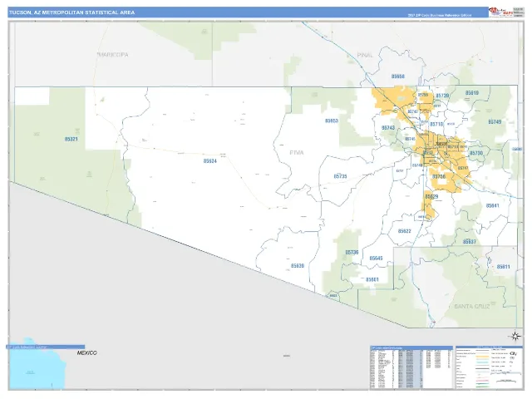Click the ZIP Code Business Reference Edition subtitle
The height and width of the screenshot is (399, 532).
440,15
